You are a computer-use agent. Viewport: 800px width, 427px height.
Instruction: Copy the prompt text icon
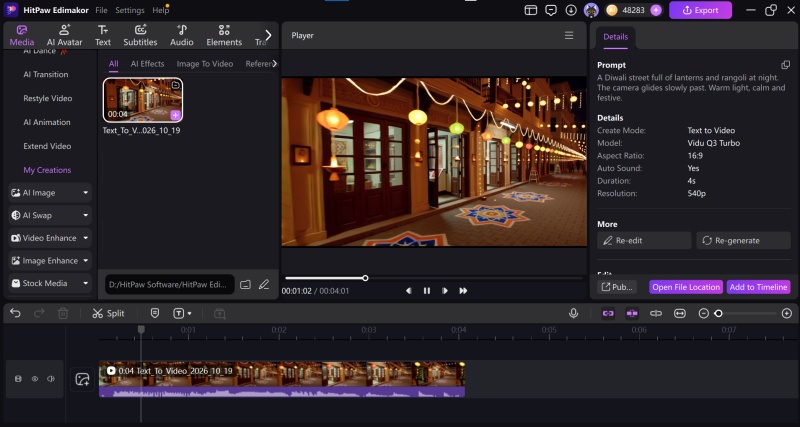pyautogui.click(x=786, y=65)
